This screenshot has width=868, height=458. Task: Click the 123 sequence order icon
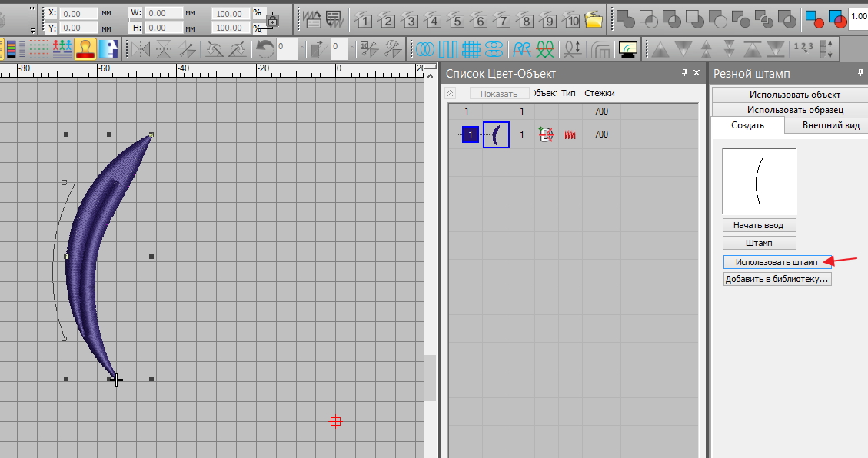(x=803, y=50)
